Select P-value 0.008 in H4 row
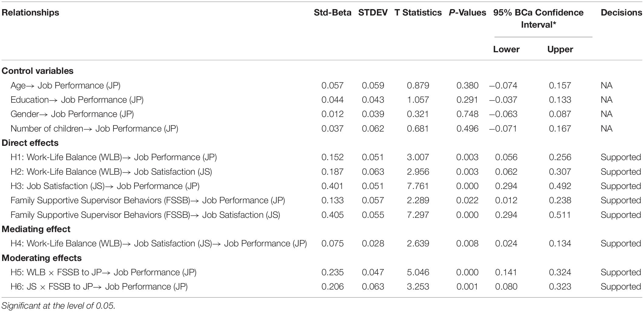Viewport: 644px width, 312px height. [467, 244]
